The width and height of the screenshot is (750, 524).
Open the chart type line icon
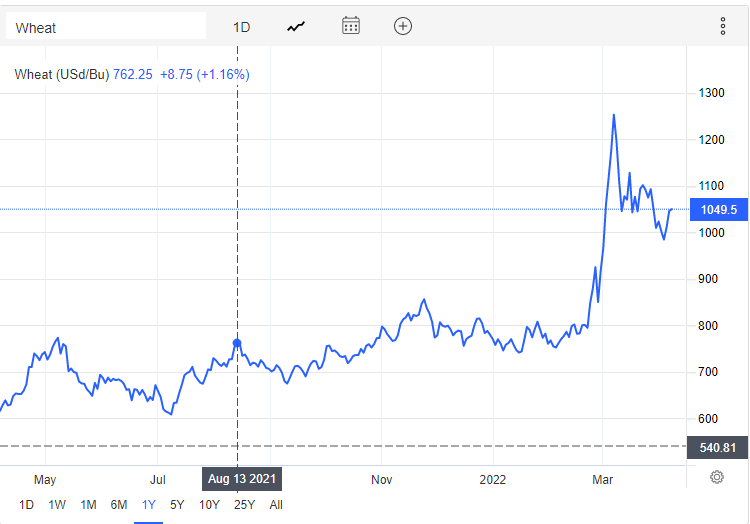[x=296, y=27]
